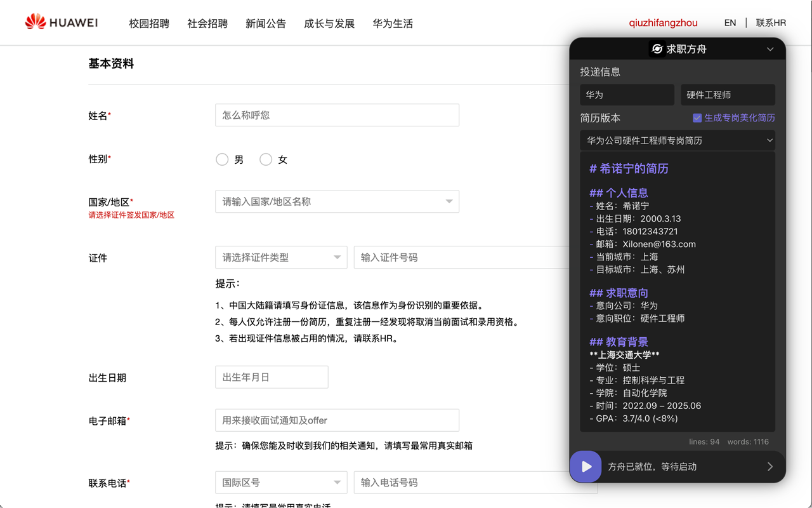This screenshot has height=508, width=812.
Task: Click the '## 教育背景' heading
Action: coord(619,342)
